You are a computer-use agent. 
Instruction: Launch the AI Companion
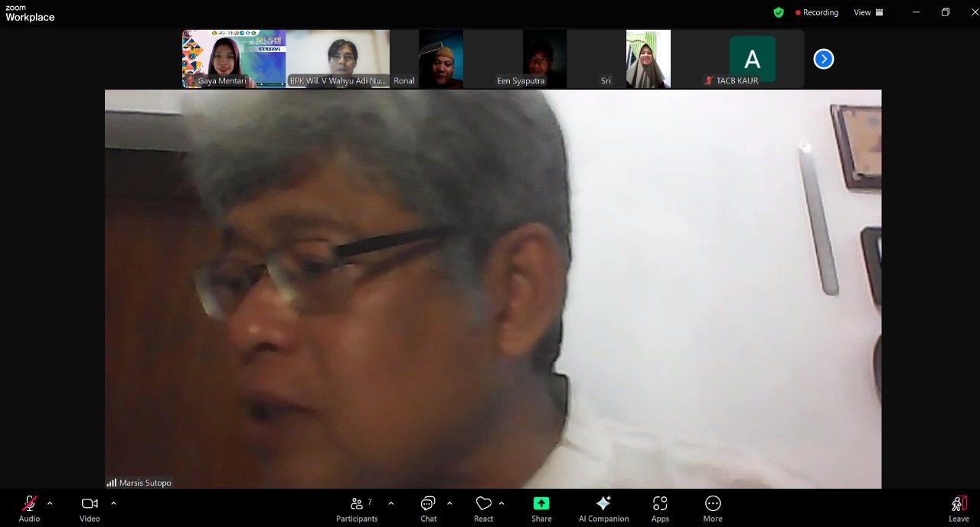click(x=603, y=508)
